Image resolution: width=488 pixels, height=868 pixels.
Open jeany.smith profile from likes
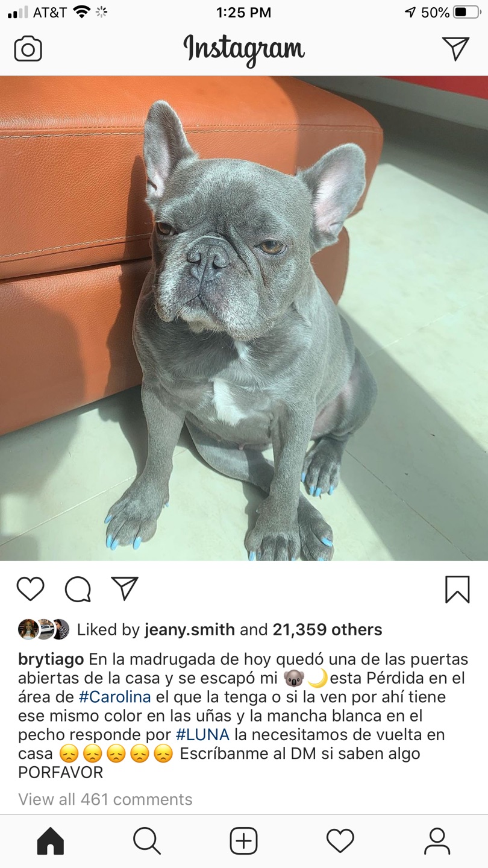[x=190, y=630]
